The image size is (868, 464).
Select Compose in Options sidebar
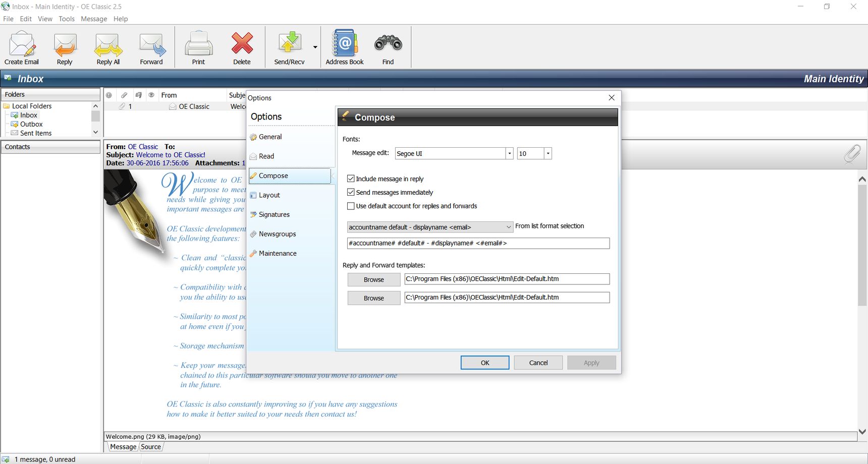pyautogui.click(x=290, y=176)
